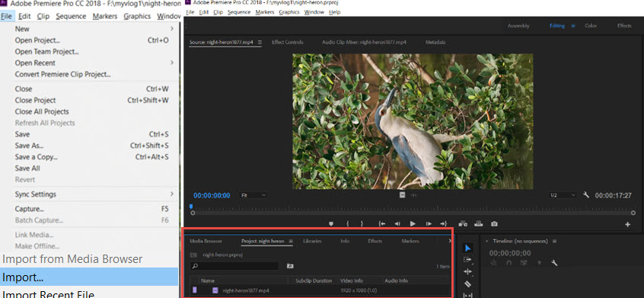Click the Insert edit button
Viewport: 644px width, 298px height.
(463, 224)
